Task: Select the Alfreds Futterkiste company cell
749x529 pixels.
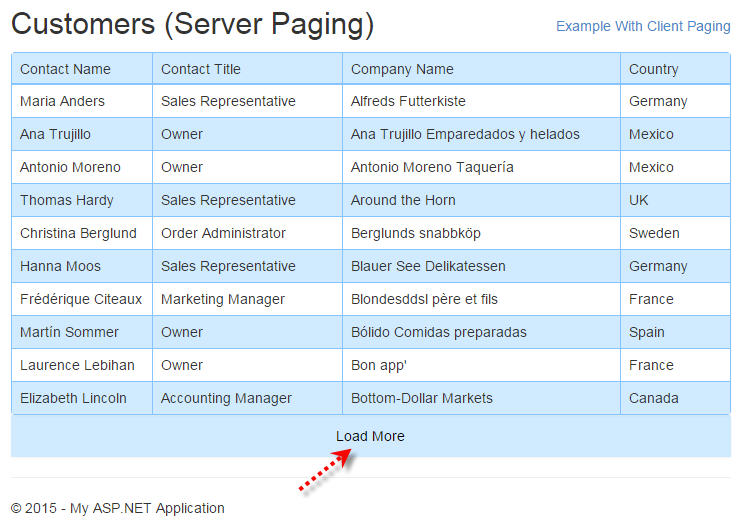Action: point(482,101)
